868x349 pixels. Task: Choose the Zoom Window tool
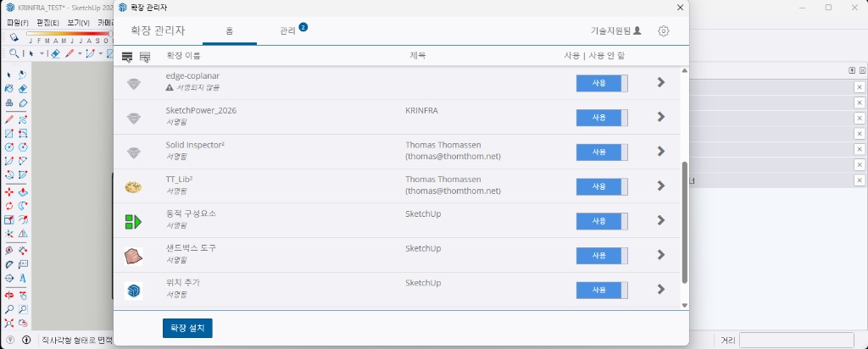click(23, 308)
